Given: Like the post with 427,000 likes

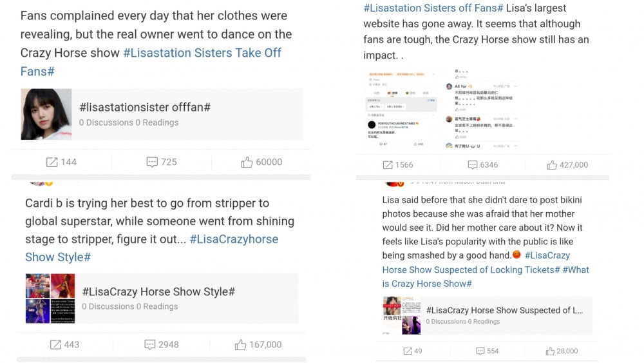Looking at the screenshot, I should [x=552, y=164].
